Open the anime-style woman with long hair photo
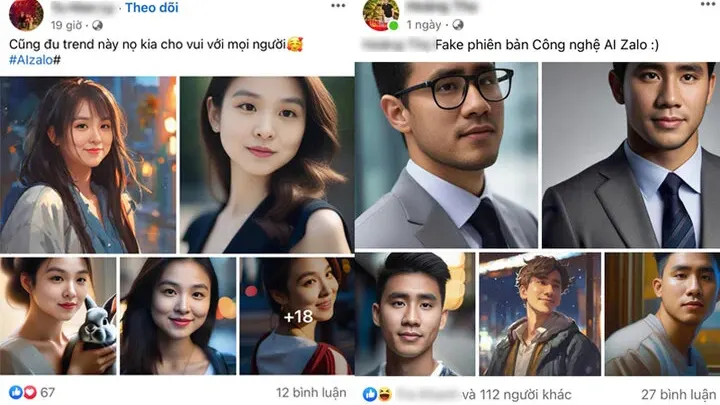The width and height of the screenshot is (720, 405). [88, 165]
